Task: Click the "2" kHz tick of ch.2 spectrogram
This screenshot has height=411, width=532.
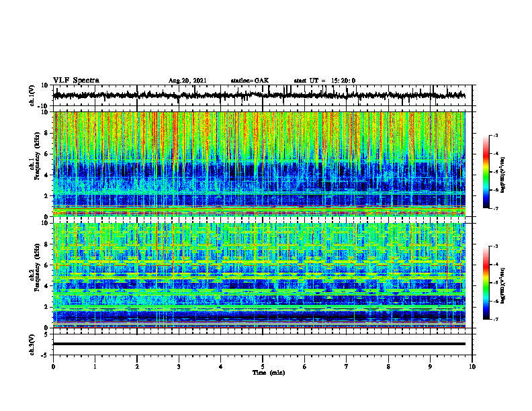Action: tap(46, 307)
